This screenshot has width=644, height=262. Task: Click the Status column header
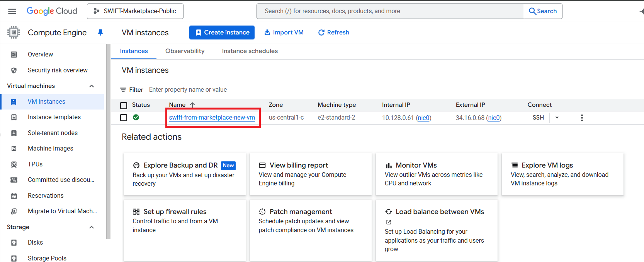point(141,105)
